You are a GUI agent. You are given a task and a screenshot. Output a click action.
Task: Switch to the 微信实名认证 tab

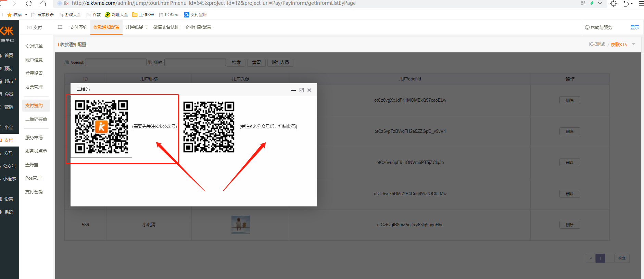point(166,27)
